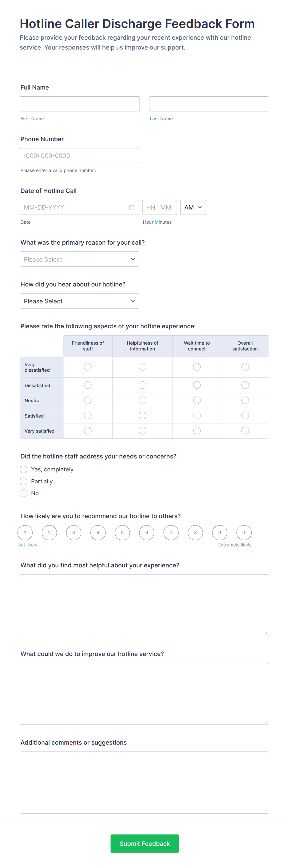Set Overall satisfaction to Very dissatisfied

pos(245,366)
